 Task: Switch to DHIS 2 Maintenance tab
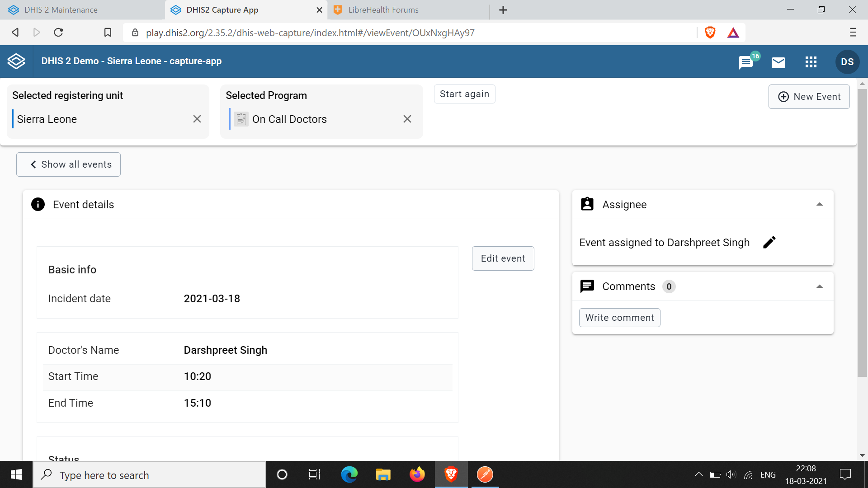coord(61,10)
